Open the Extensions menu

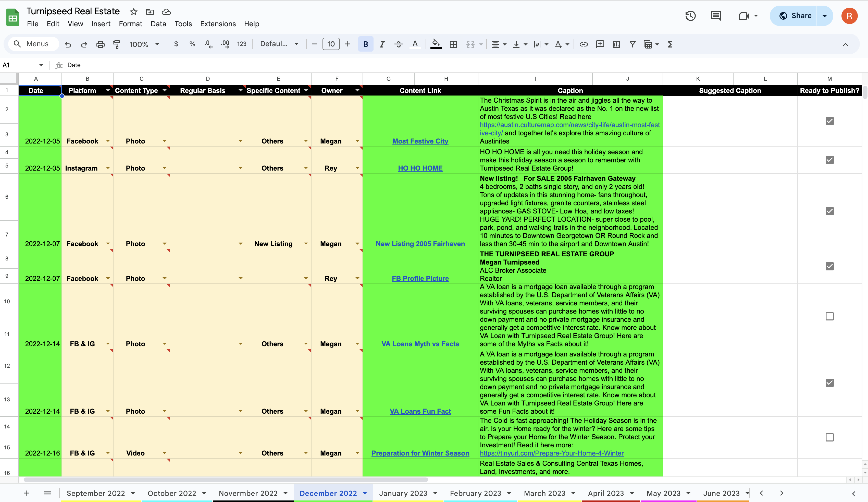[x=218, y=24]
